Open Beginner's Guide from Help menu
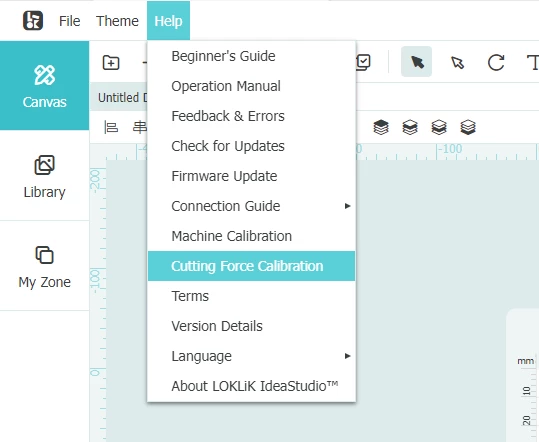This screenshot has height=442, width=539. (x=251, y=56)
